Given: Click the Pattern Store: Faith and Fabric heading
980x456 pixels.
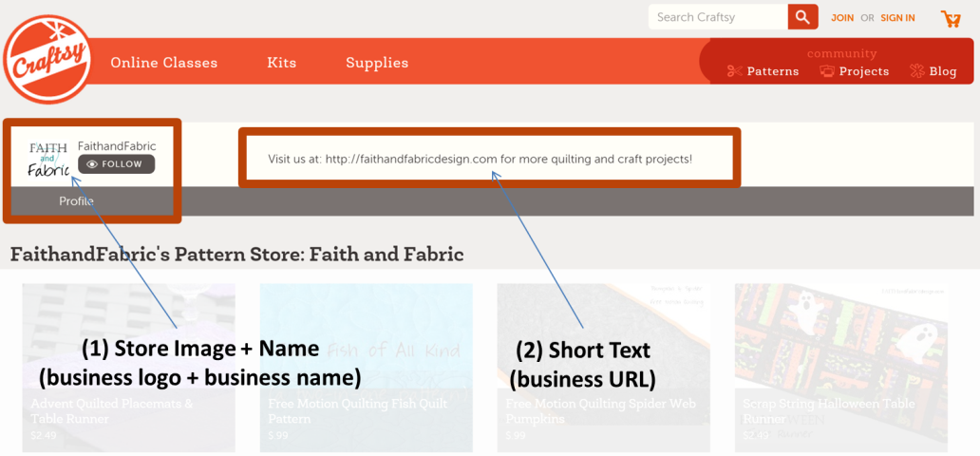Looking at the screenshot, I should [236, 255].
